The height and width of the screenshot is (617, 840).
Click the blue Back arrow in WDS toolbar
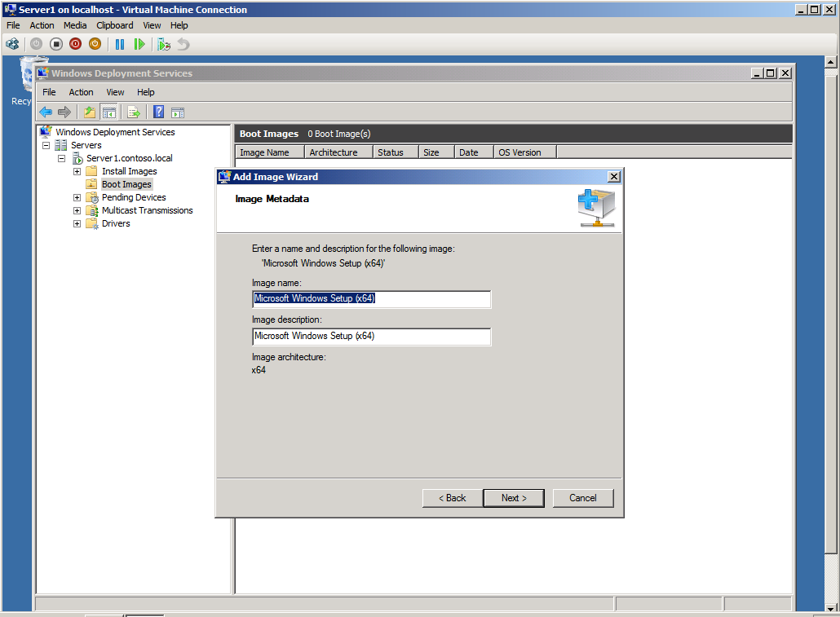tap(46, 112)
